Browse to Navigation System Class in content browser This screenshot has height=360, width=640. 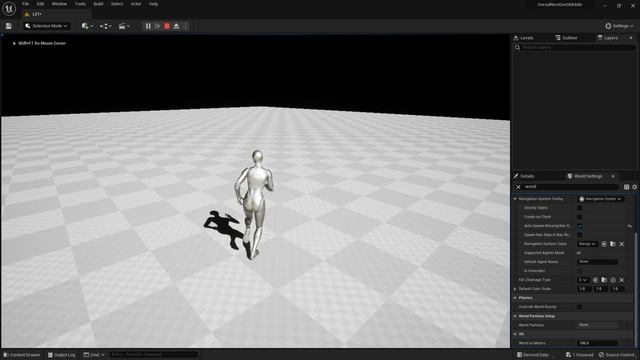(x=613, y=244)
